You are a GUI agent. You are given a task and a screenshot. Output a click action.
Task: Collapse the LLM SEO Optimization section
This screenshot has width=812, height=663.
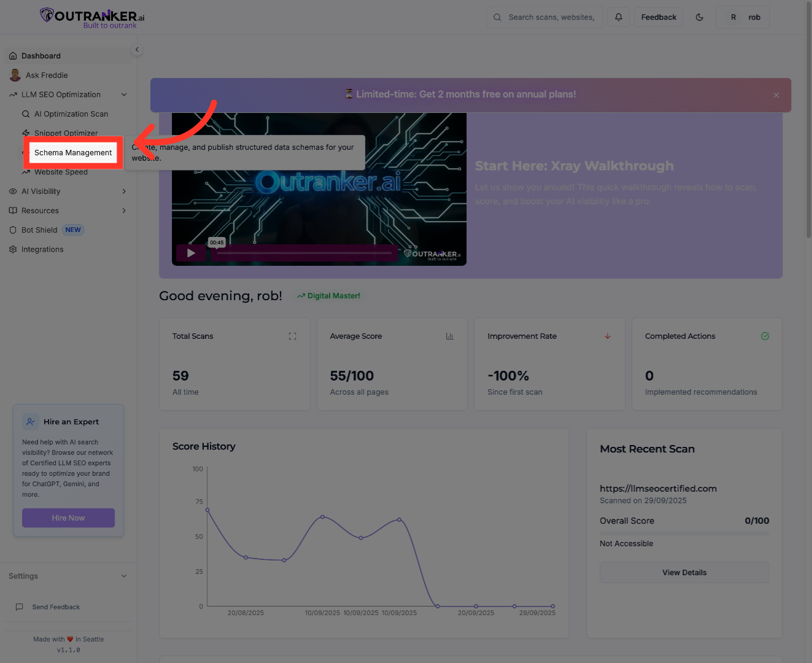[x=124, y=95]
